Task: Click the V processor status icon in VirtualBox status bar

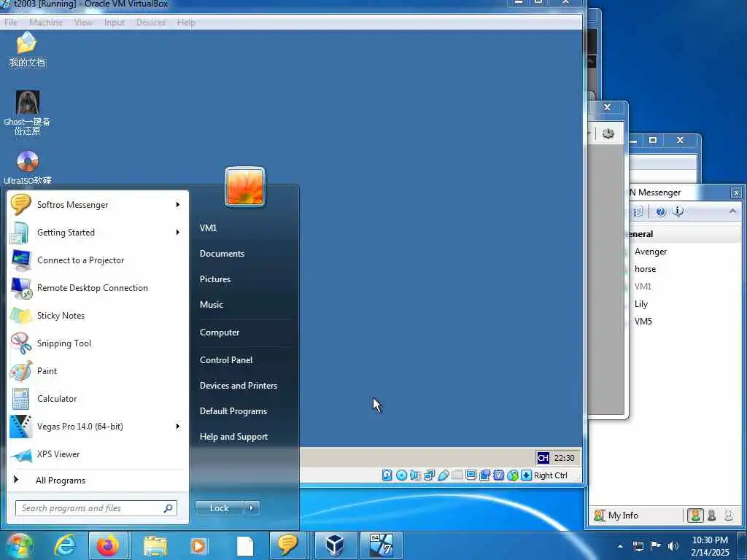Action: point(499,475)
